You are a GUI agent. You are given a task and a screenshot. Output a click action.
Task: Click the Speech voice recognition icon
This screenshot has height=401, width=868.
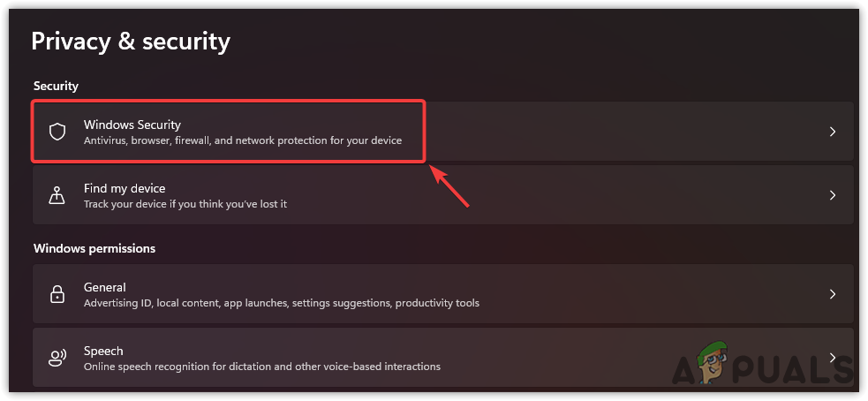tap(57, 358)
